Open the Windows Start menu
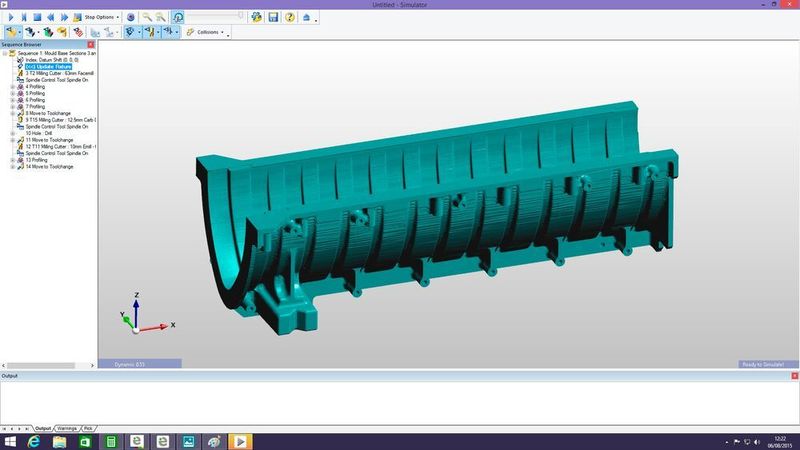The height and width of the screenshot is (450, 800). [10, 441]
